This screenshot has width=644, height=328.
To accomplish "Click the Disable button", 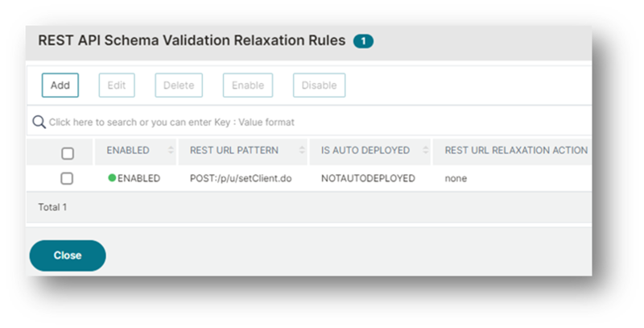I will pyautogui.click(x=319, y=85).
